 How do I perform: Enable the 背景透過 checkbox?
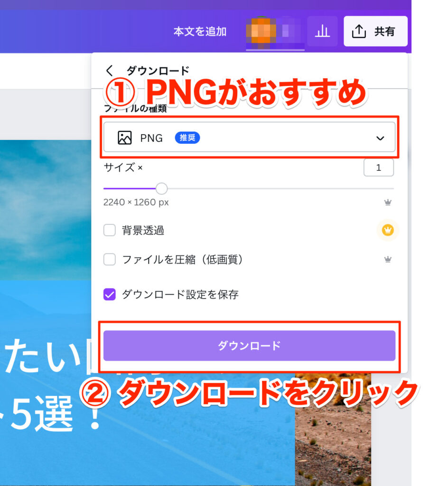coord(109,230)
